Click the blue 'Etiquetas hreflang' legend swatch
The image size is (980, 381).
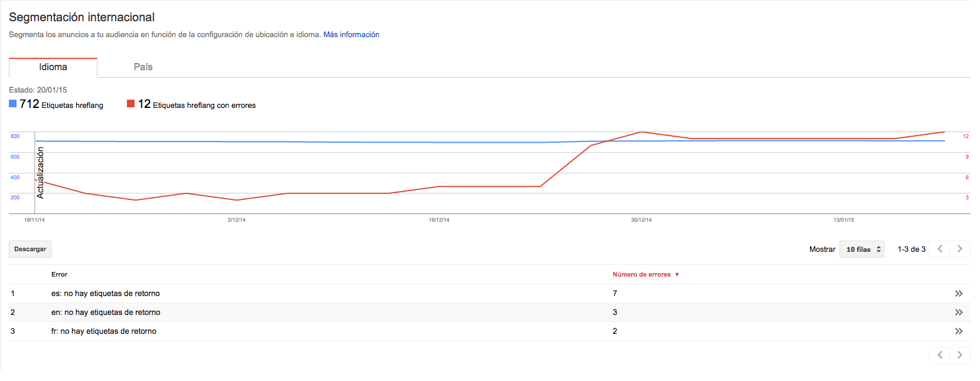13,104
